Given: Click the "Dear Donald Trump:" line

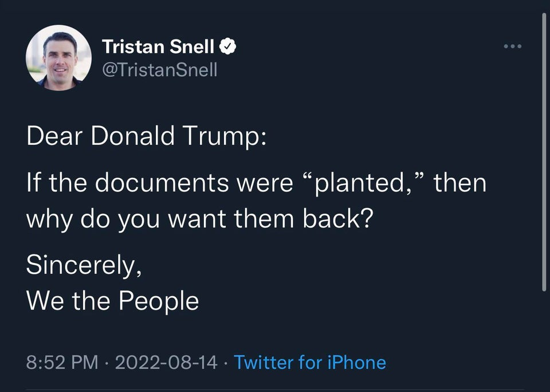Looking at the screenshot, I should coord(146,135).
